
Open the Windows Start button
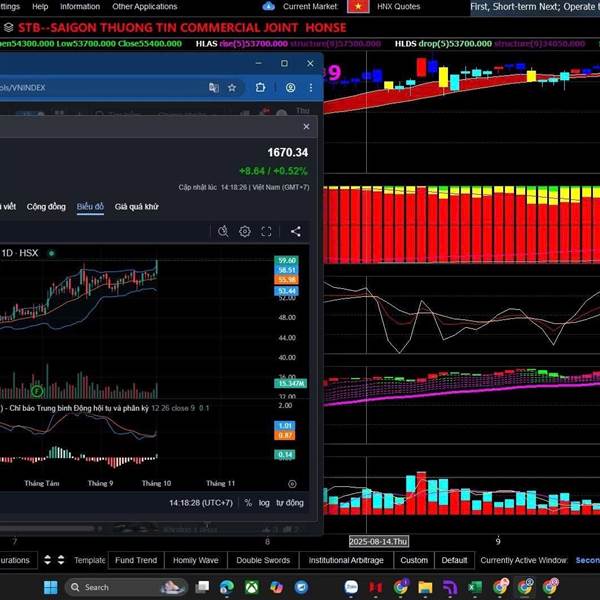point(51,587)
